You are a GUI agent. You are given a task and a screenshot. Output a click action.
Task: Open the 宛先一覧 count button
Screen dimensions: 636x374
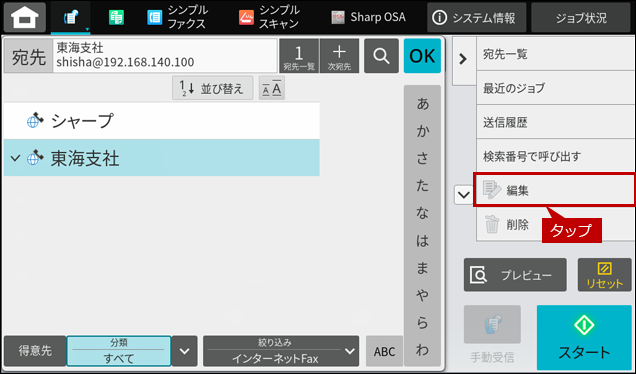pos(299,56)
